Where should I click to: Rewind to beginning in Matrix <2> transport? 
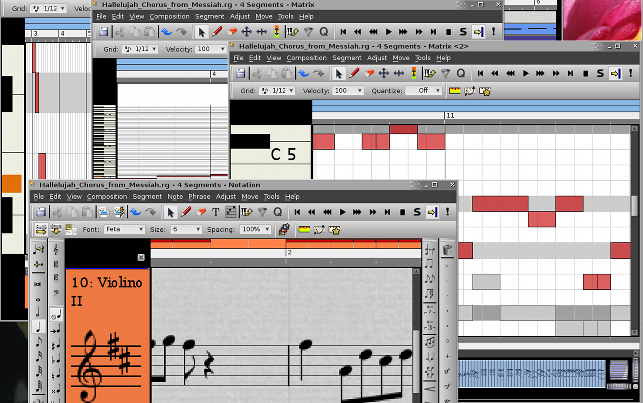(480, 73)
